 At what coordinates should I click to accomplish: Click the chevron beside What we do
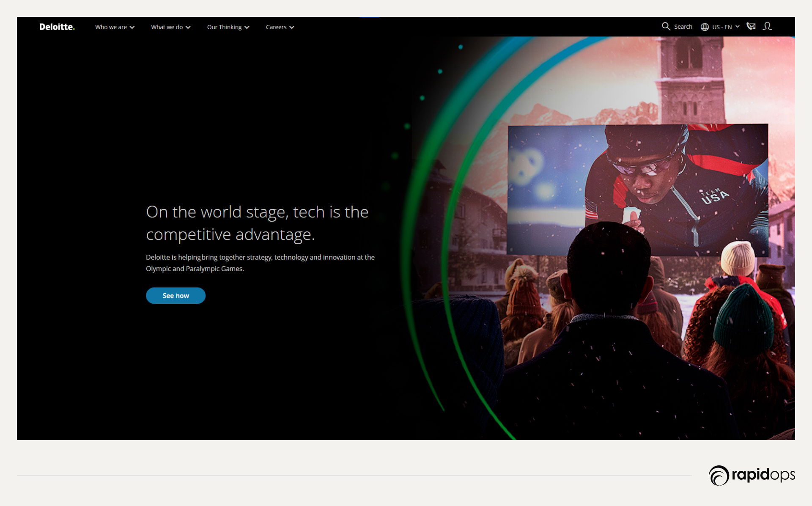click(188, 27)
